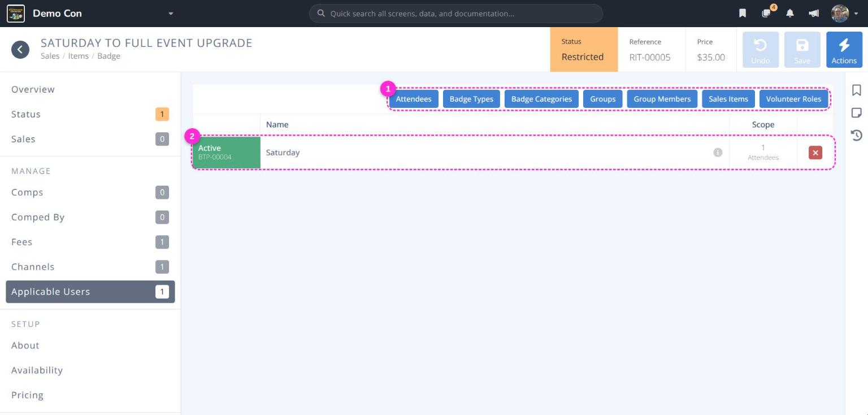
Task: Open the history icon in the right sidebar
Action: (x=856, y=135)
